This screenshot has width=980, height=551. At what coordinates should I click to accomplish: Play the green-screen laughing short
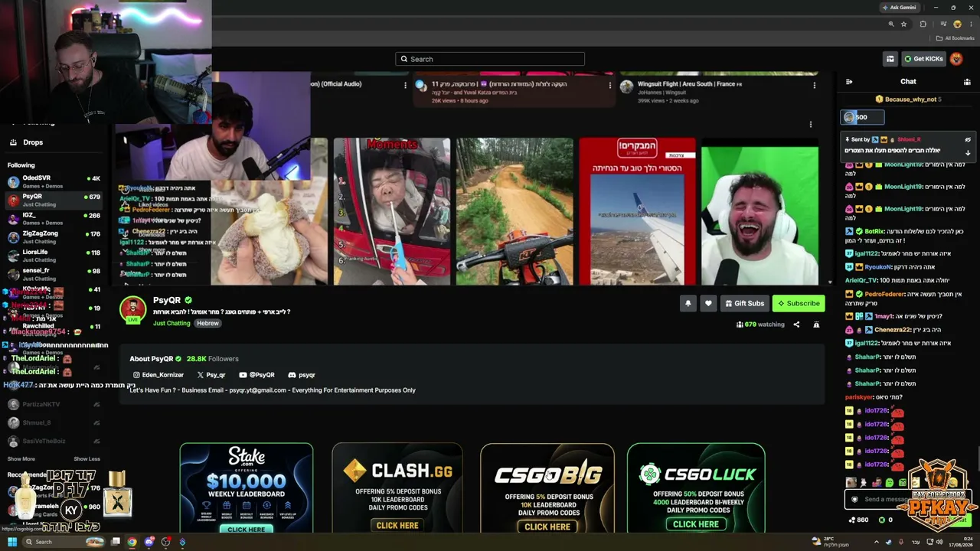point(759,211)
